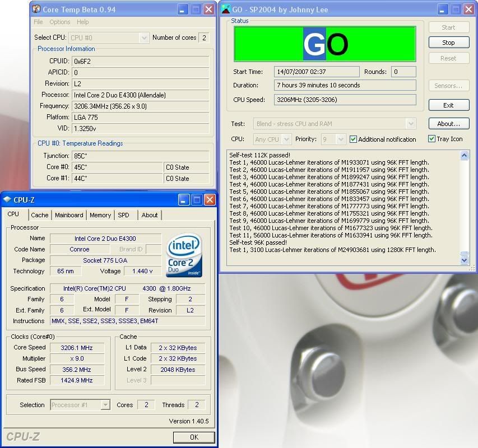Click the CPUID value 0x6F2

click(141, 61)
